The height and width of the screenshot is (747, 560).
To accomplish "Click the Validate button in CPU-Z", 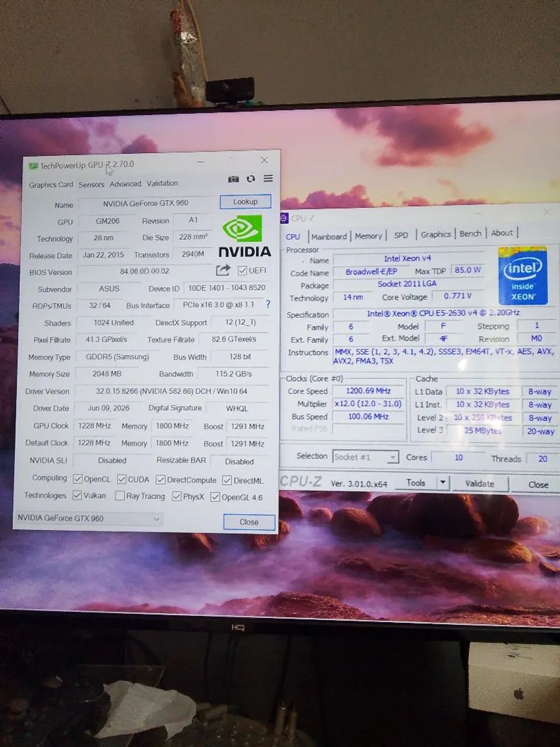I will [x=480, y=483].
